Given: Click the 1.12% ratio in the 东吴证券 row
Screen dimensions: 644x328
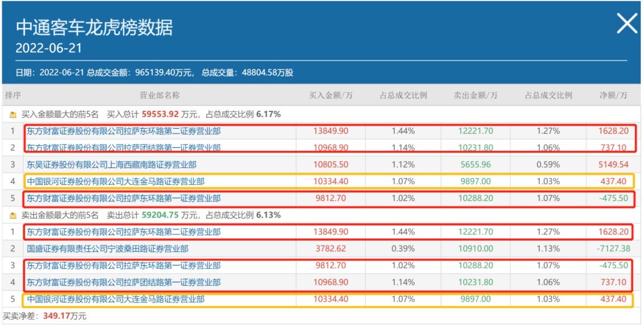Looking at the screenshot, I should [x=403, y=165].
